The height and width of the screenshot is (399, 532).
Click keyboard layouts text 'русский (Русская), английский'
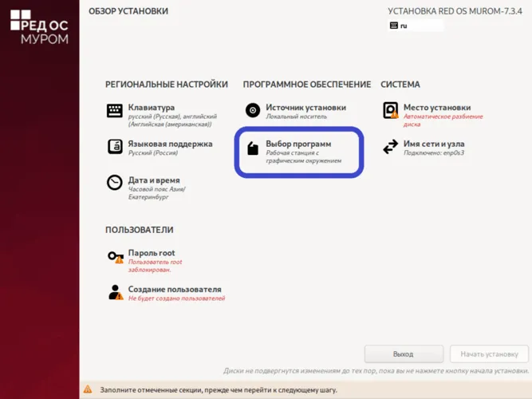click(x=172, y=117)
